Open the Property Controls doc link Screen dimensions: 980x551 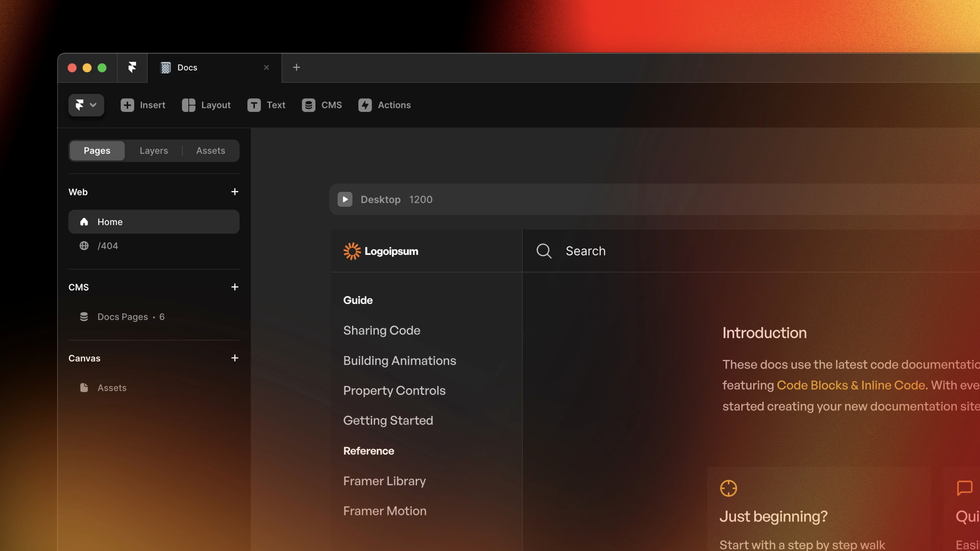coord(394,391)
